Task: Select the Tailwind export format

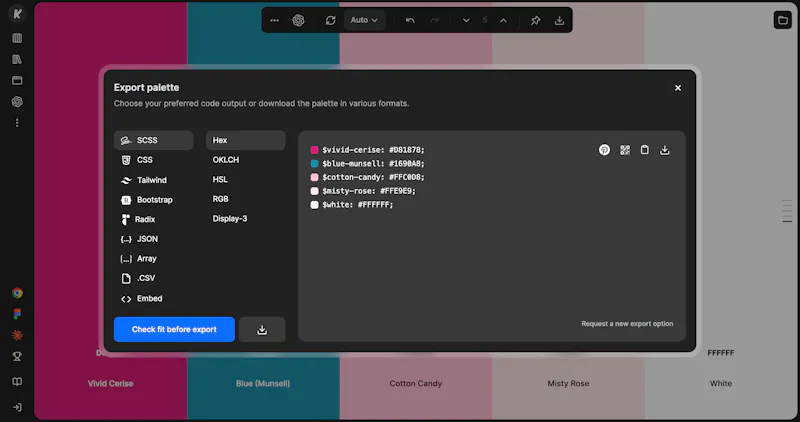Action: [x=154, y=180]
